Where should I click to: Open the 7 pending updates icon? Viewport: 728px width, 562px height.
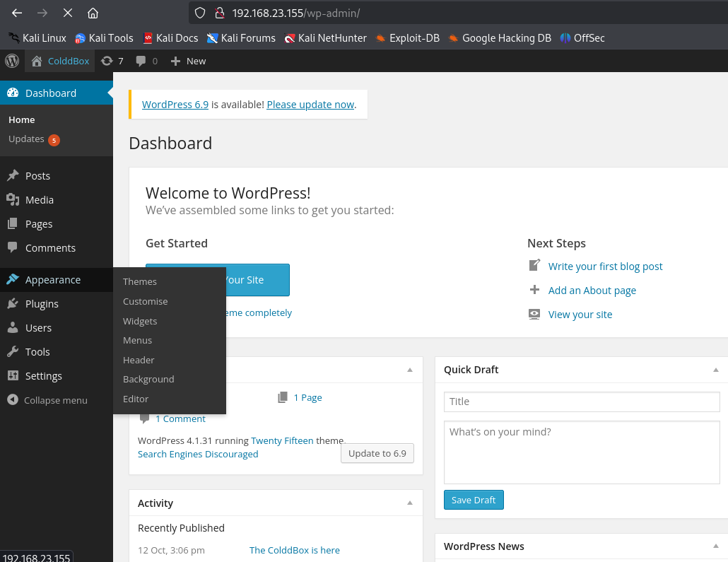[x=112, y=61]
